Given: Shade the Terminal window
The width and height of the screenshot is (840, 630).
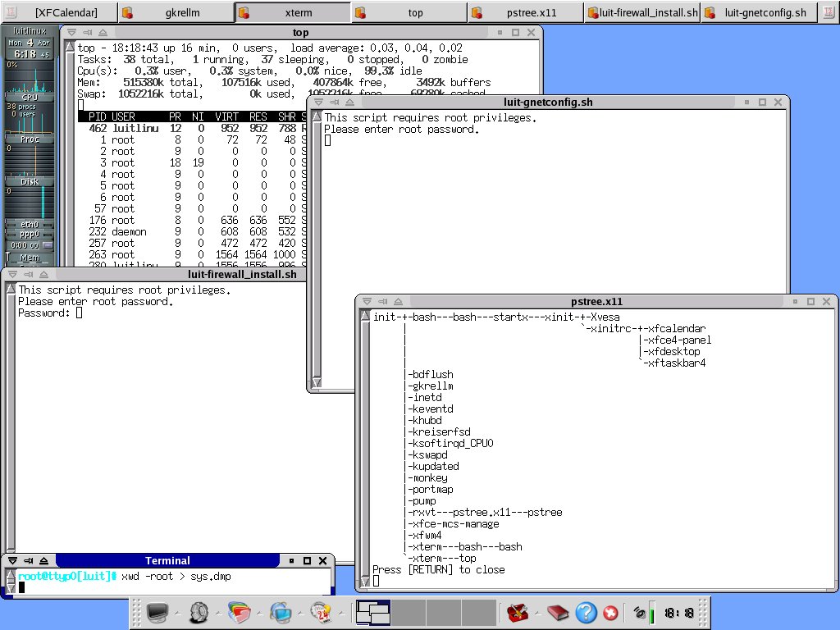Looking at the screenshot, I should [x=44, y=561].
